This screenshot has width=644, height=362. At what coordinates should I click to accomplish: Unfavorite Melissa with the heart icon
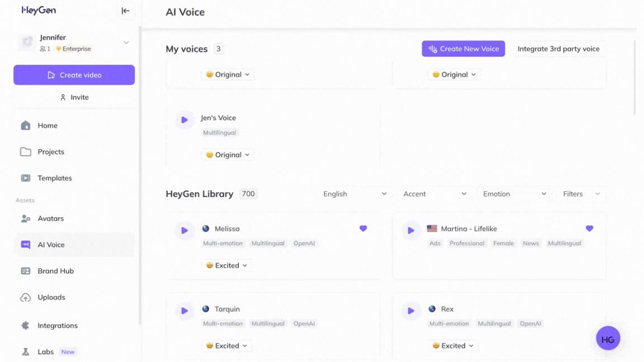tap(363, 228)
